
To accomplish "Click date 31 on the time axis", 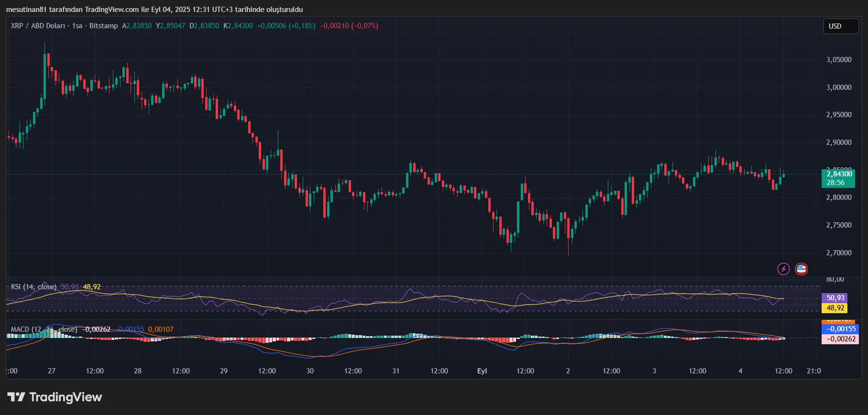I will tap(396, 371).
